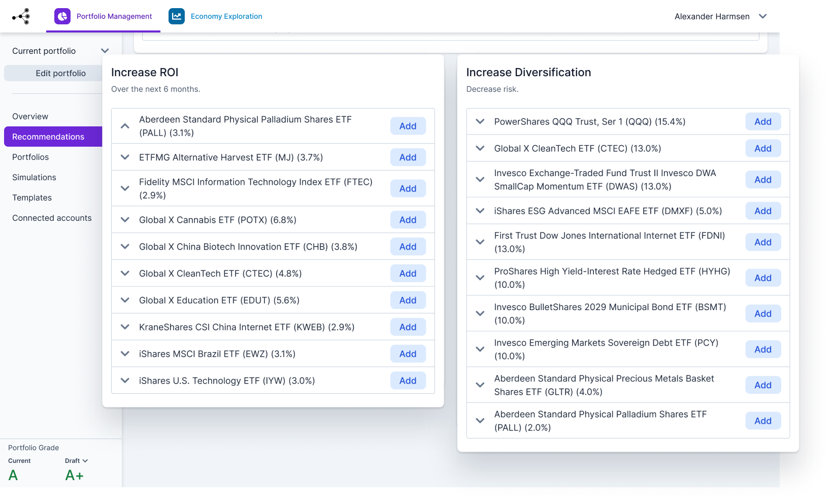Click the Portfolio Management pie icon
The height and width of the screenshot is (504, 834).
point(62,16)
